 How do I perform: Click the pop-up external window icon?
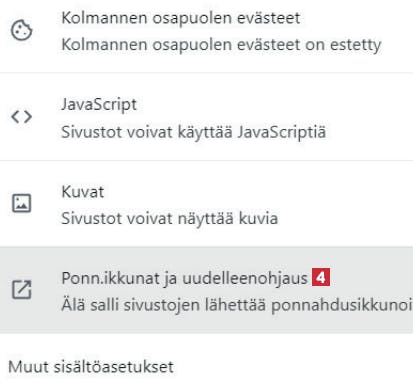click(x=22, y=289)
